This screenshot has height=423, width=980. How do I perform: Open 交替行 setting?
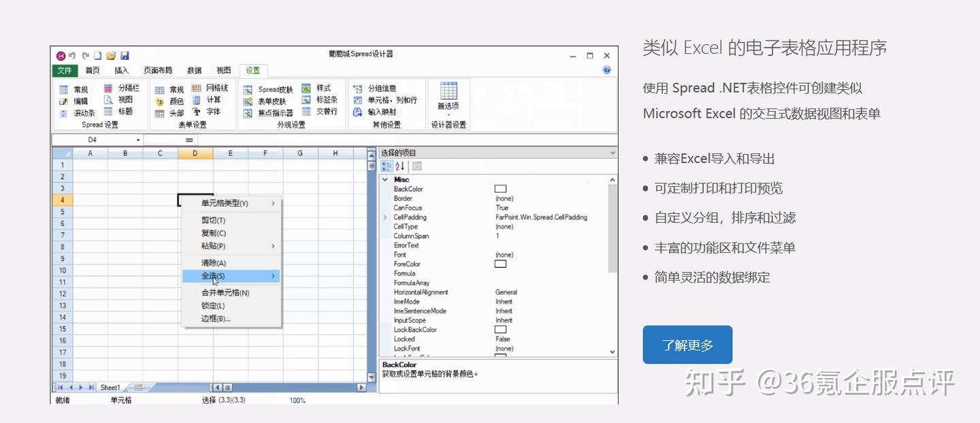[x=320, y=111]
